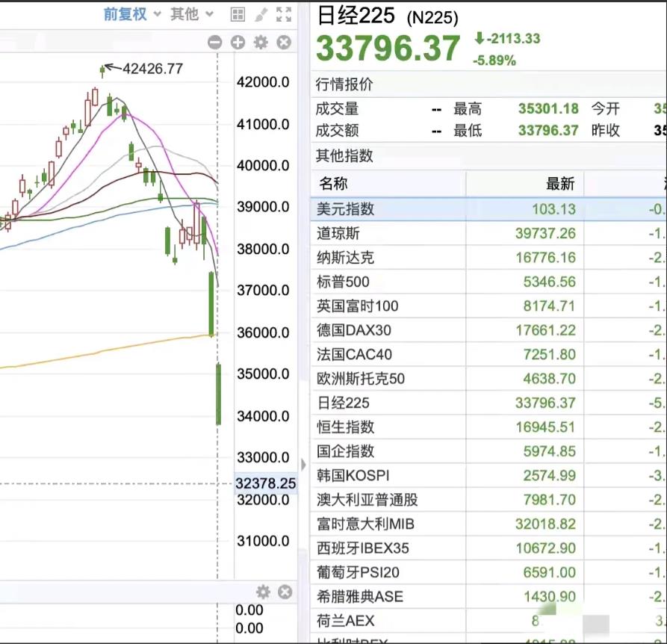Screen dimensions: 667x644
Task: Remove main chart indicator with X icon
Action: (x=283, y=43)
